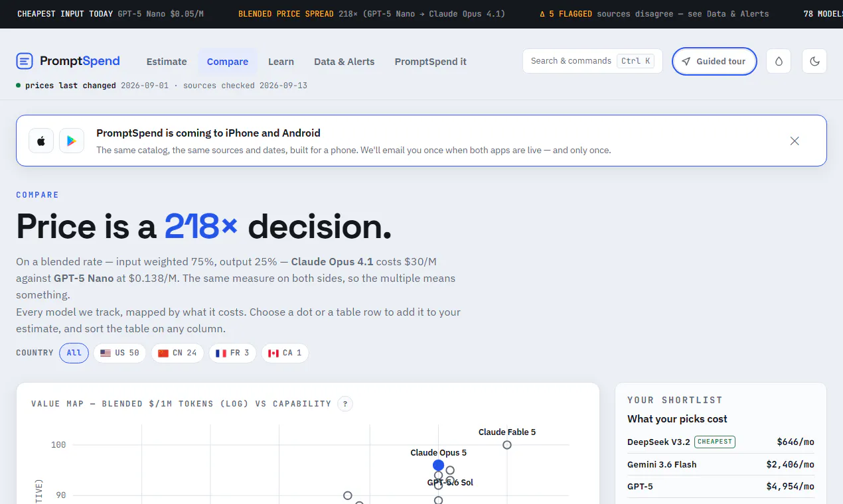Click the Blended Price Spread ticker item
This screenshot has width=843, height=504.
[372, 13]
